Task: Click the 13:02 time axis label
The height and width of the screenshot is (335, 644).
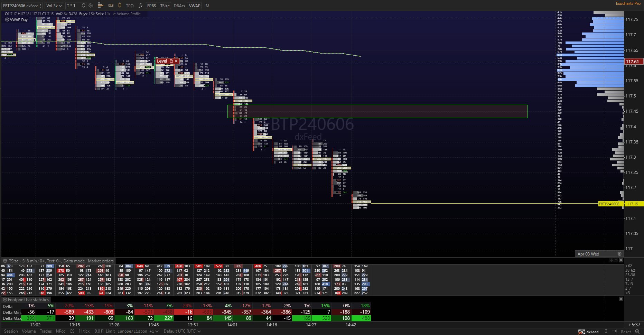Action: click(35, 325)
